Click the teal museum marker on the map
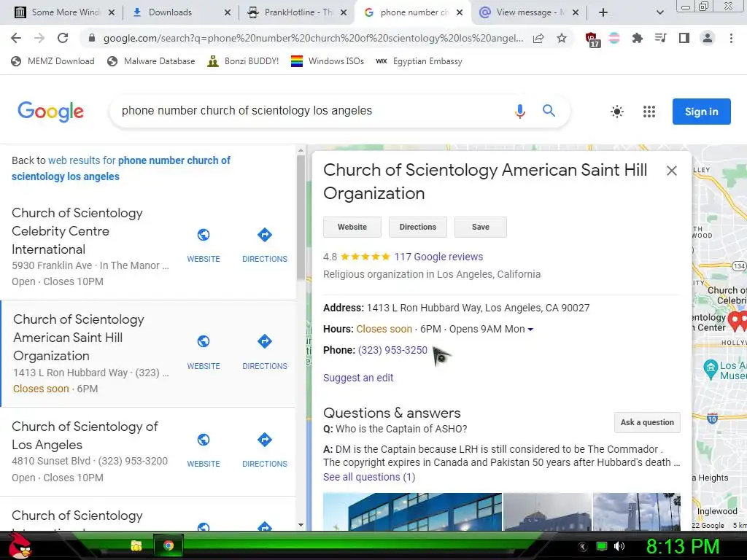Image resolution: width=747 pixels, height=560 pixels. point(711,369)
